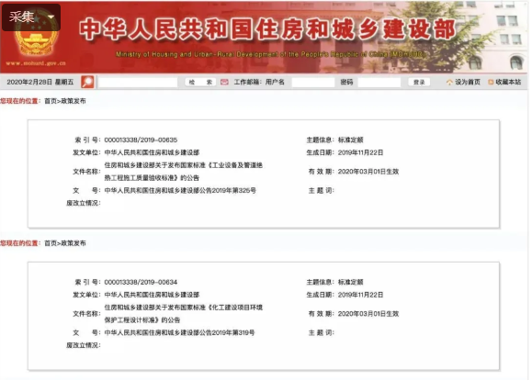532x392 pixels.
Task: Click the file name mentioning 工业设备及管道绝
Action: pos(183,172)
